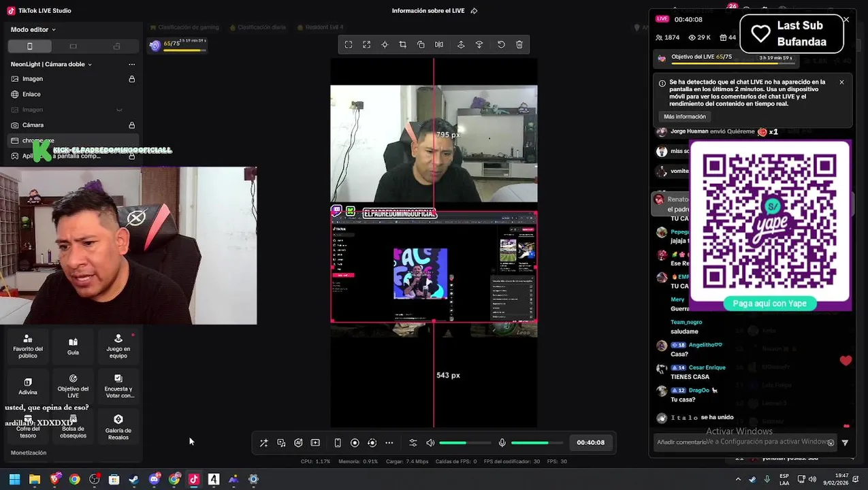Select portrait layout mode button

(29, 46)
